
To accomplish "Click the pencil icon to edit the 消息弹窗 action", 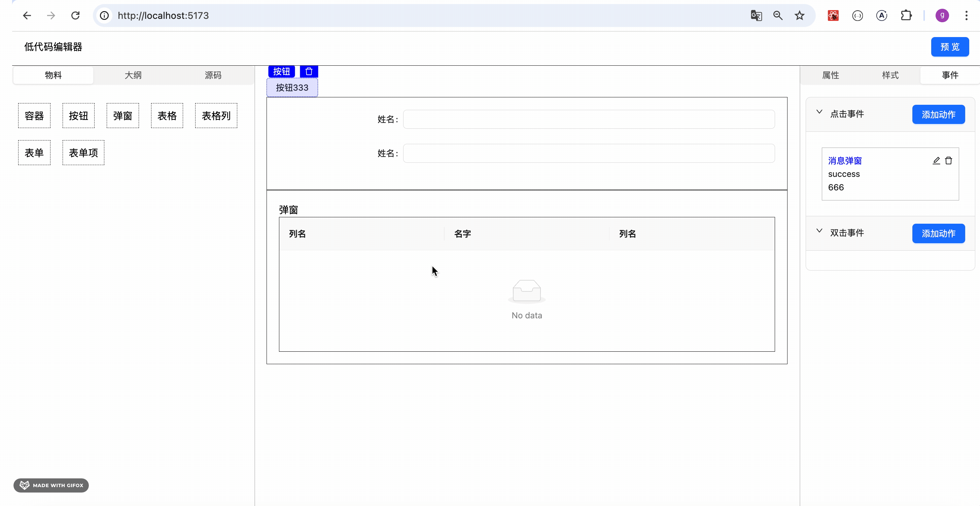I will tap(936, 161).
